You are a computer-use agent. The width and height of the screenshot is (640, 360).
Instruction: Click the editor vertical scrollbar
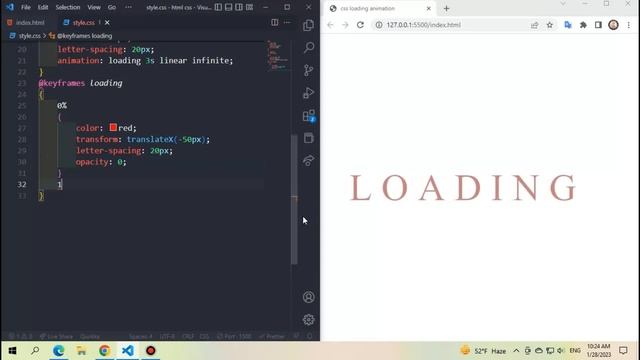point(294,199)
